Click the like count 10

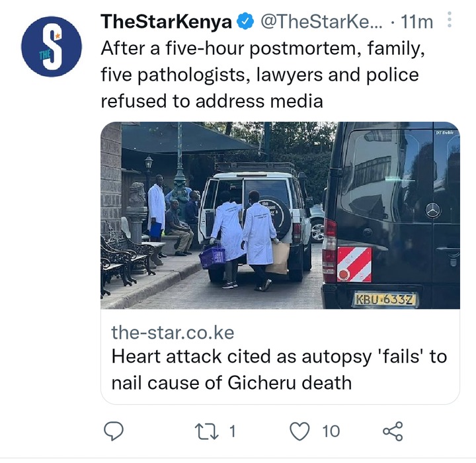331,431
